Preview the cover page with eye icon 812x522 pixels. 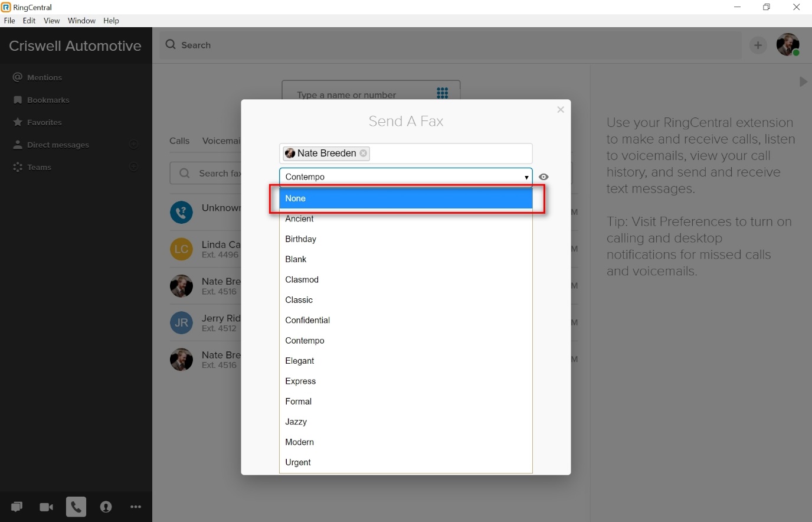coord(543,177)
